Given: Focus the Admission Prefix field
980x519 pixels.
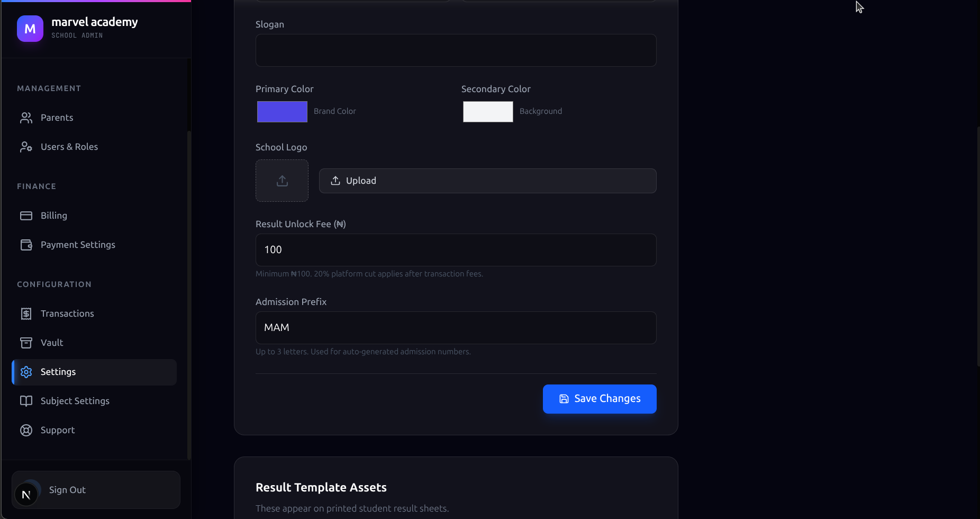Looking at the screenshot, I should click(x=456, y=328).
